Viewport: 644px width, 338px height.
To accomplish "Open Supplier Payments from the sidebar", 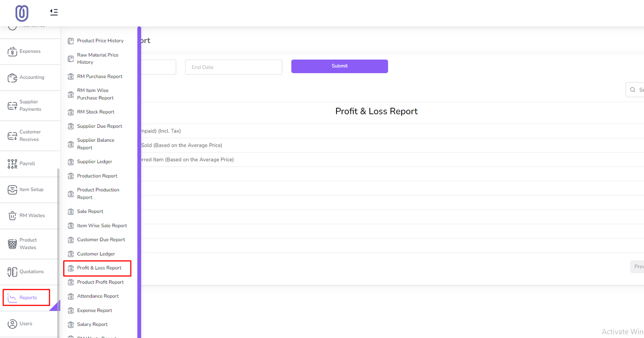I will click(30, 106).
